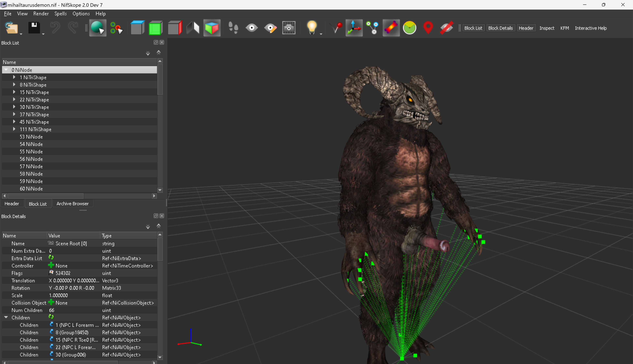The height and width of the screenshot is (364, 633).
Task: Switch to the Archive Browser tab
Action: point(73,204)
